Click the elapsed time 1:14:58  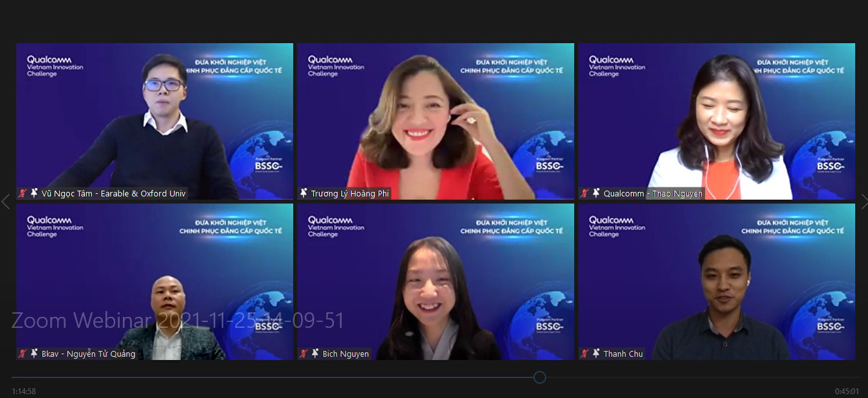(x=24, y=391)
